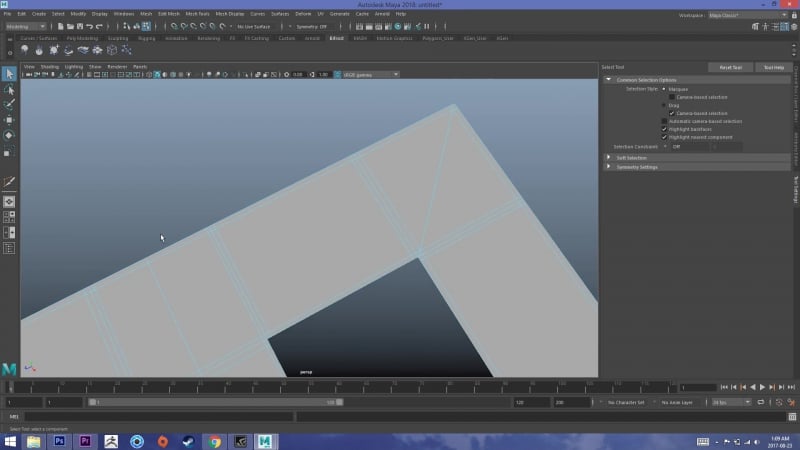Click the current frame number field
The width and height of the screenshot is (800, 450).
[x=698, y=387]
